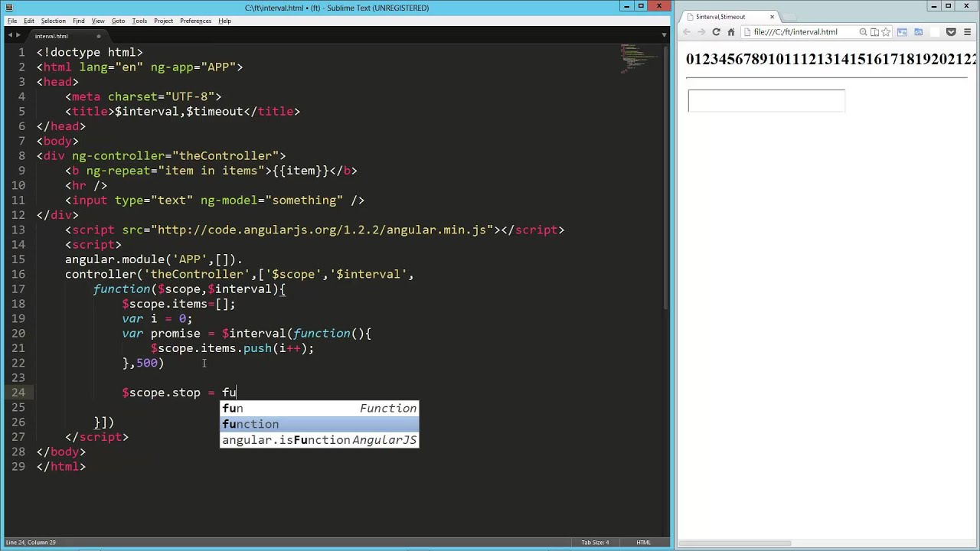980x551 pixels.
Task: Click the 'ng-model="something"' attribute
Action: [272, 200]
